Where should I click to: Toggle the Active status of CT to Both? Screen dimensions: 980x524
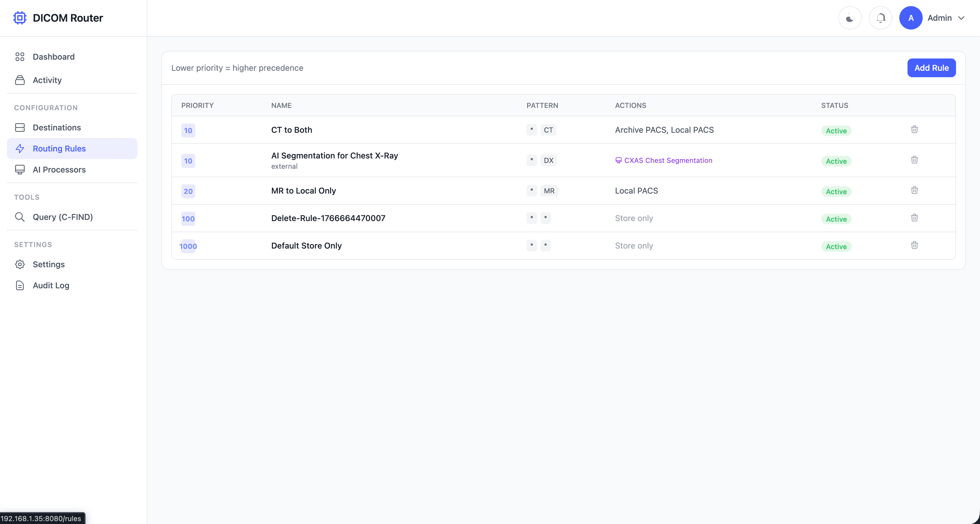tap(836, 130)
